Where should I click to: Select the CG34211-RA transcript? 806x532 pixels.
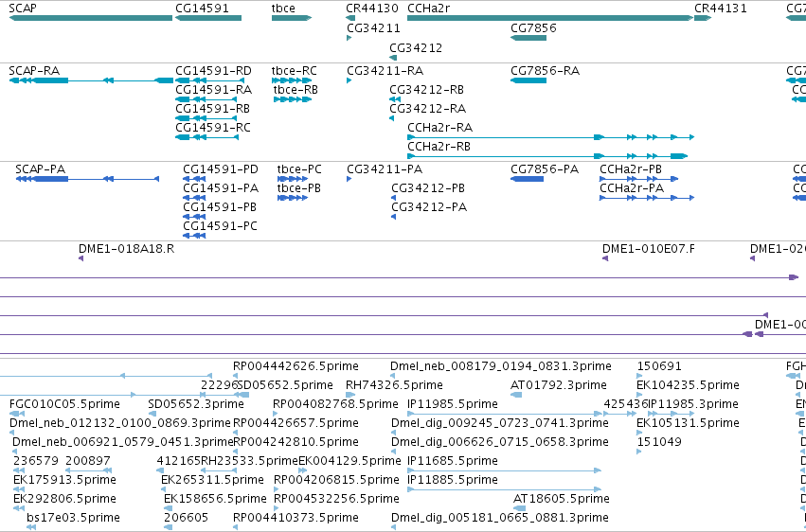pos(349,80)
